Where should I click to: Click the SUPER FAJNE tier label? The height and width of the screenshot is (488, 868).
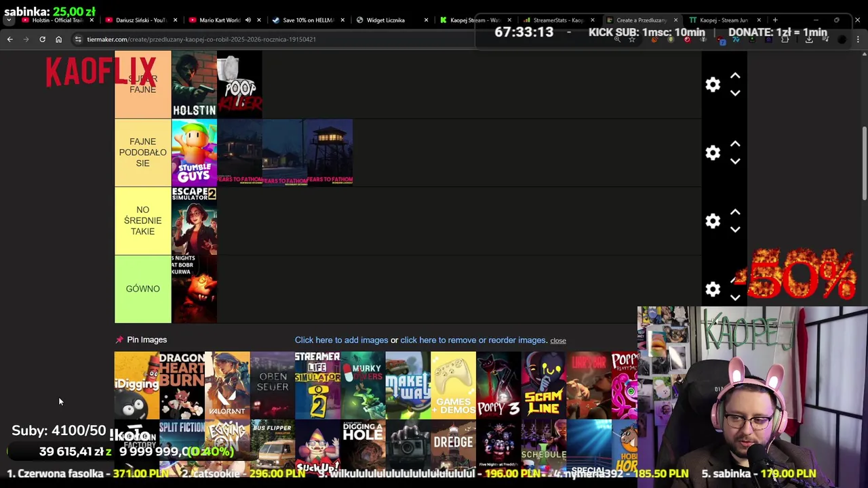tap(142, 85)
